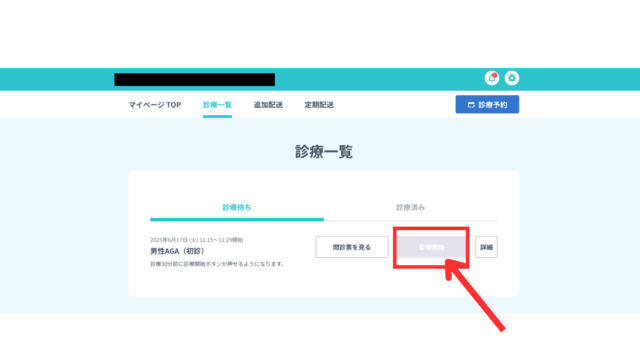This screenshot has width=640, height=360.
Task: Click the 問診票を見る button
Action: (x=352, y=247)
